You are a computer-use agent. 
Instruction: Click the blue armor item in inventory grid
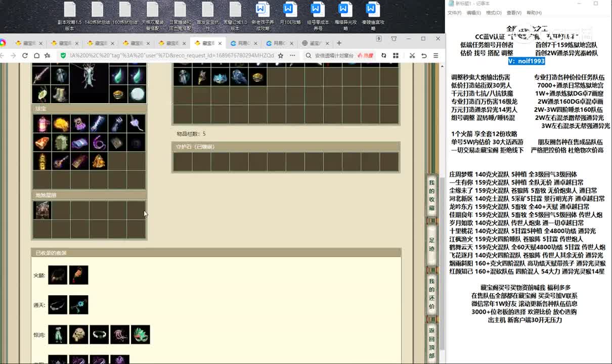click(239, 77)
